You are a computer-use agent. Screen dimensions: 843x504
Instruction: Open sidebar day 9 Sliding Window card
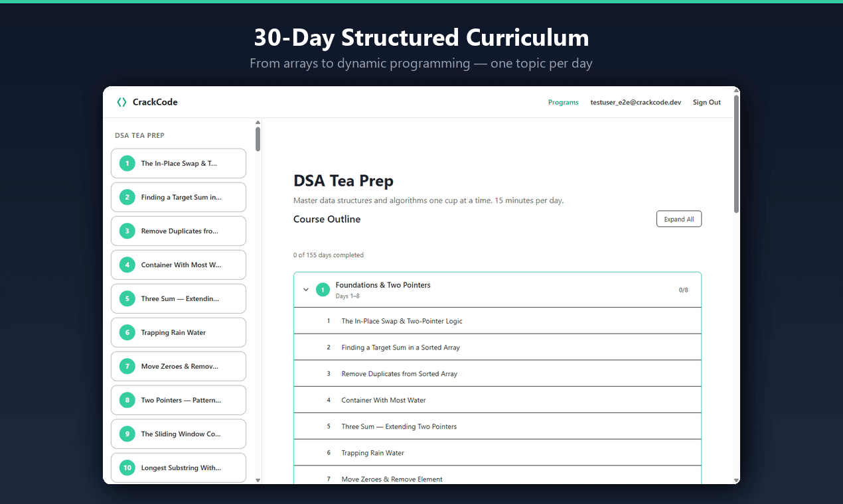click(x=179, y=434)
